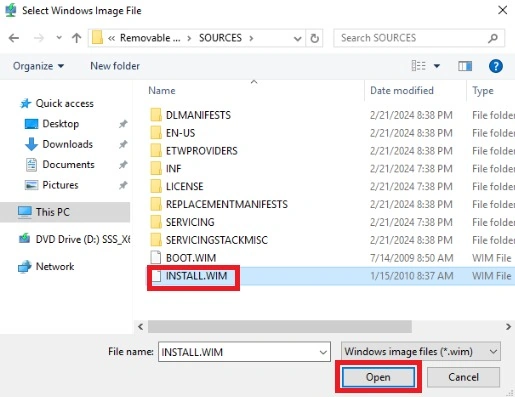Toggle the preview pane icon

pos(465,66)
